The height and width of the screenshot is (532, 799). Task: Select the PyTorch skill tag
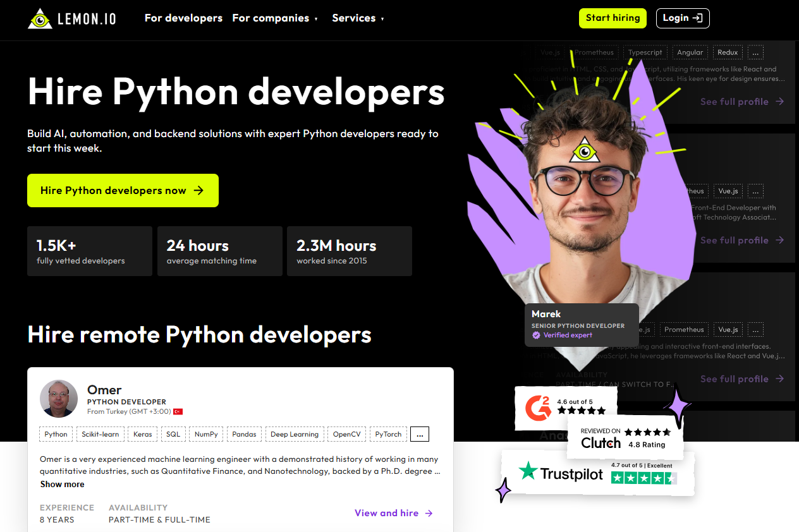click(x=388, y=434)
